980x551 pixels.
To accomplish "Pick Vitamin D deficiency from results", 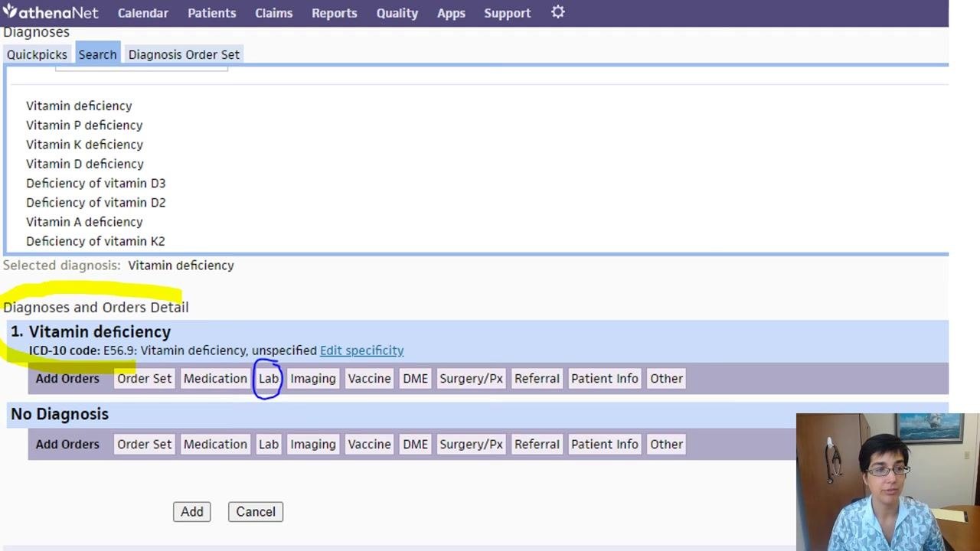I will (x=85, y=164).
